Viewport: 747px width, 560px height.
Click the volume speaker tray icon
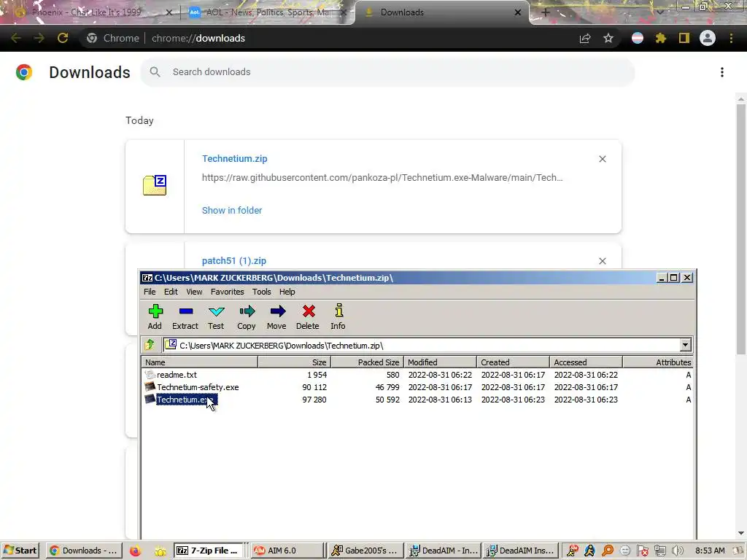coord(678,551)
